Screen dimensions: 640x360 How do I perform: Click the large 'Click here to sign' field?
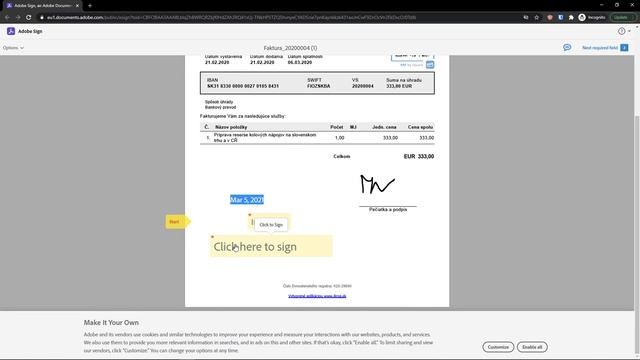pos(271,246)
